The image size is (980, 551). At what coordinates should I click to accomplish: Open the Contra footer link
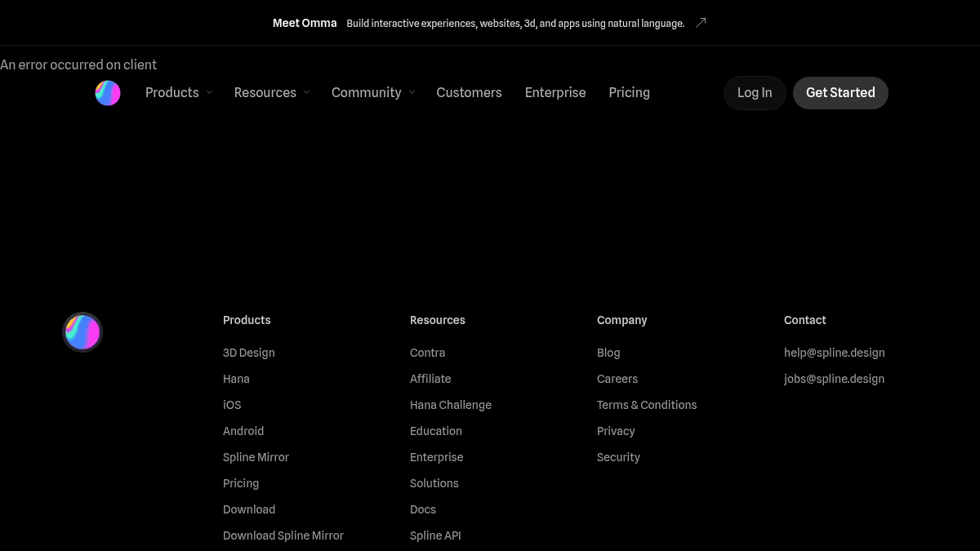coord(427,353)
